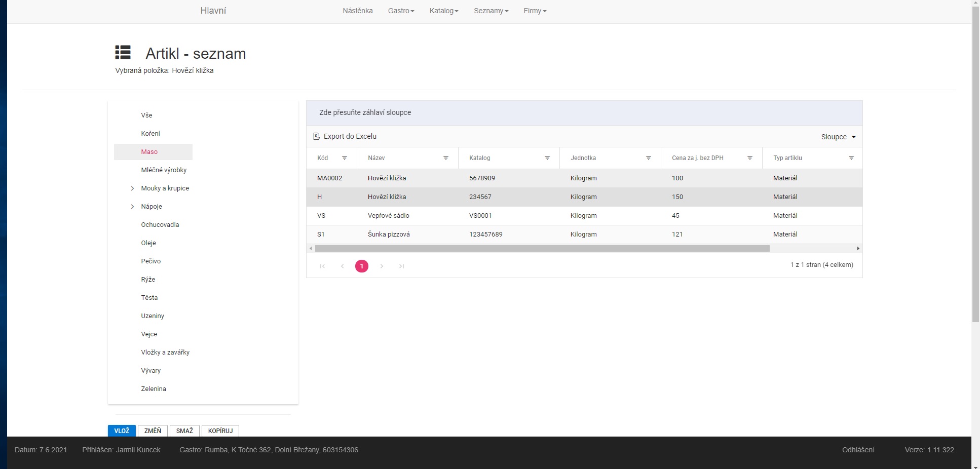
Task: Click Verze: 1.11.322 in the footer
Action: (929, 450)
